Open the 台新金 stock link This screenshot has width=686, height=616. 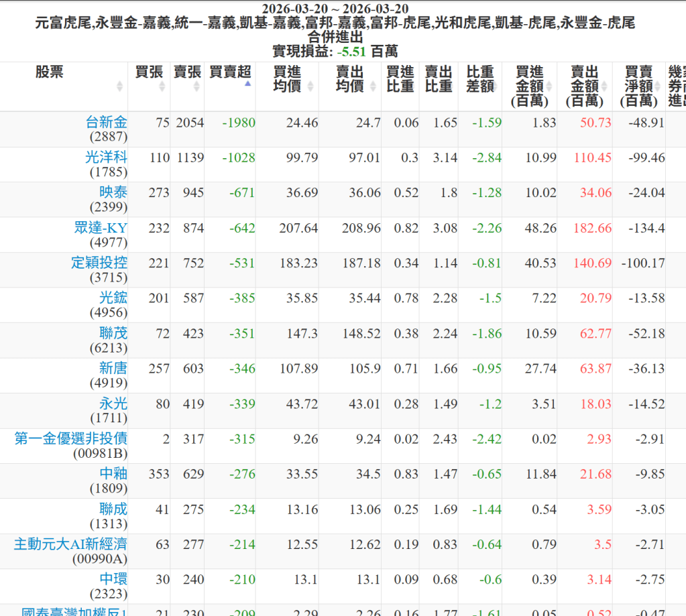tap(107, 122)
